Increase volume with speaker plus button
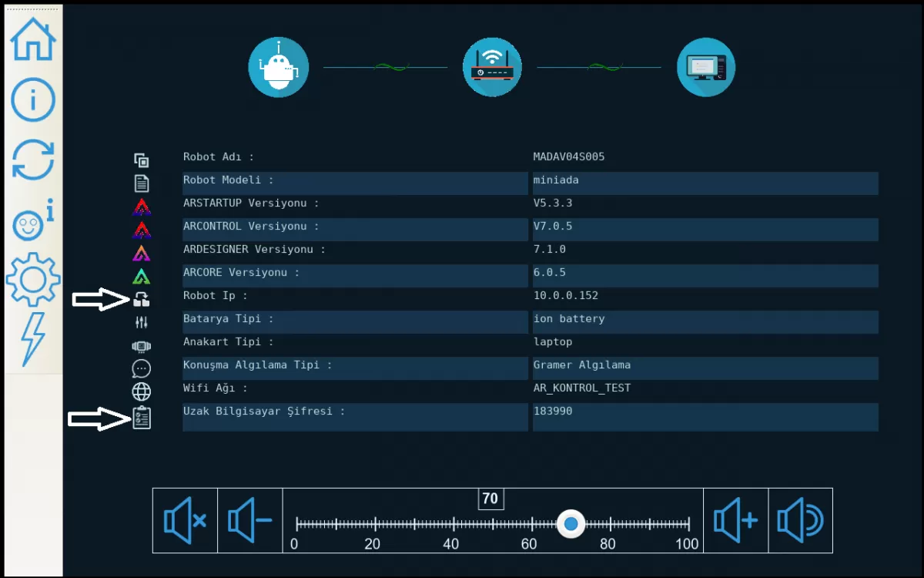Screen dimensions: 924x578 point(735,521)
